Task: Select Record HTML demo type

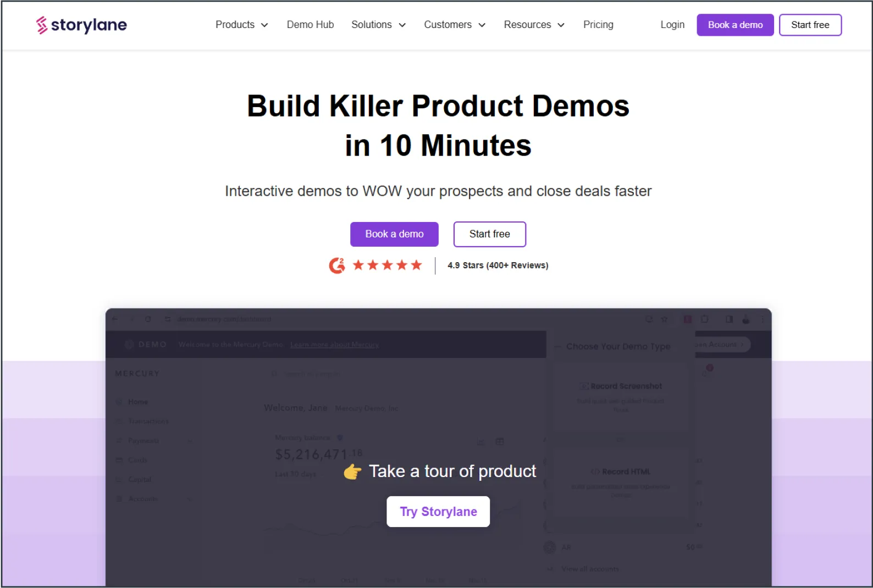Action: tap(621, 482)
